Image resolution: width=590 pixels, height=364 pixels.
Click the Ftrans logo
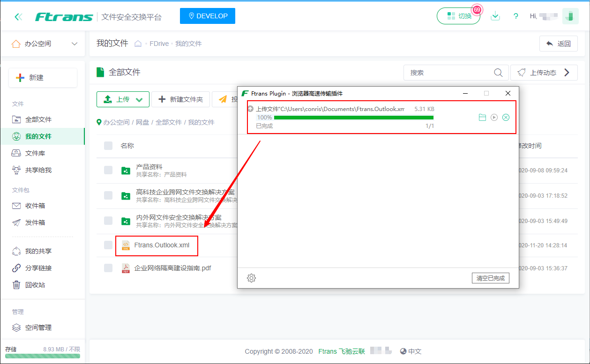pos(64,17)
